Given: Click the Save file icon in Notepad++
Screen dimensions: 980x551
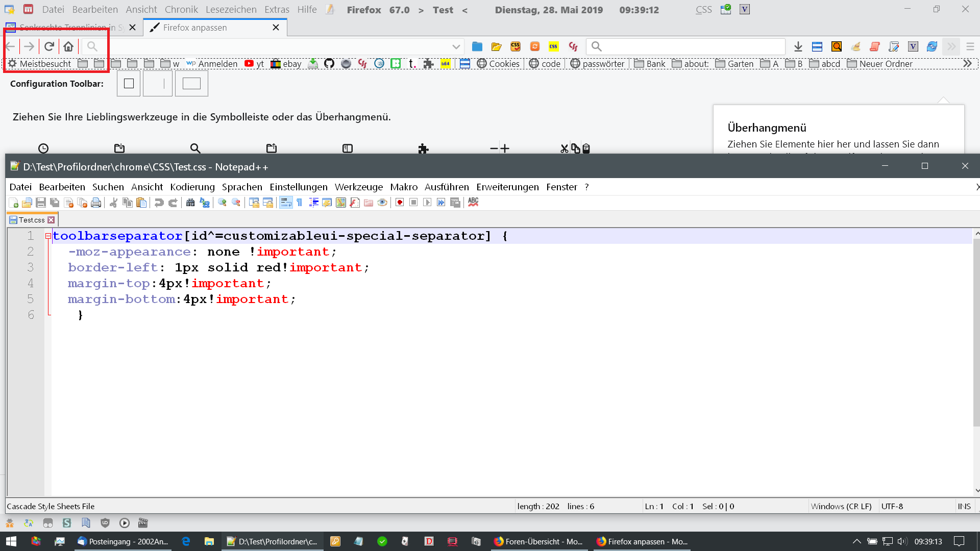Looking at the screenshot, I should [41, 203].
